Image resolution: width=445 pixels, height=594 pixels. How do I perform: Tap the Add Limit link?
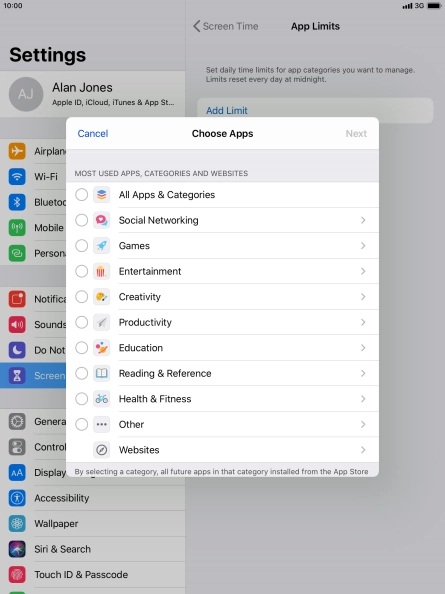point(226,111)
